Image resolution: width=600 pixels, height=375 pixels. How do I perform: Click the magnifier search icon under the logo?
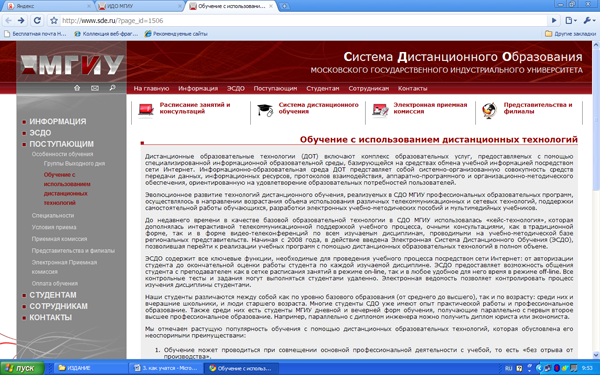tap(112, 88)
